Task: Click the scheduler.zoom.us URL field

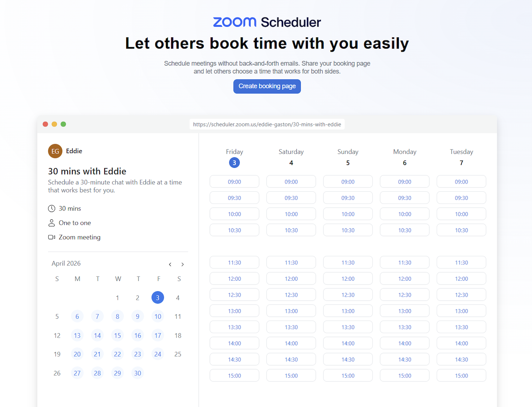Action: coord(267,124)
